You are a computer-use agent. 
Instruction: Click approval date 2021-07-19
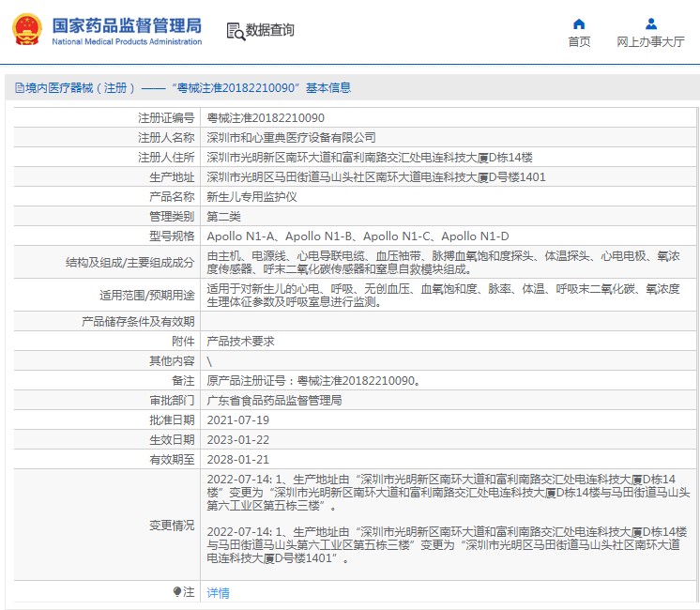[238, 420]
